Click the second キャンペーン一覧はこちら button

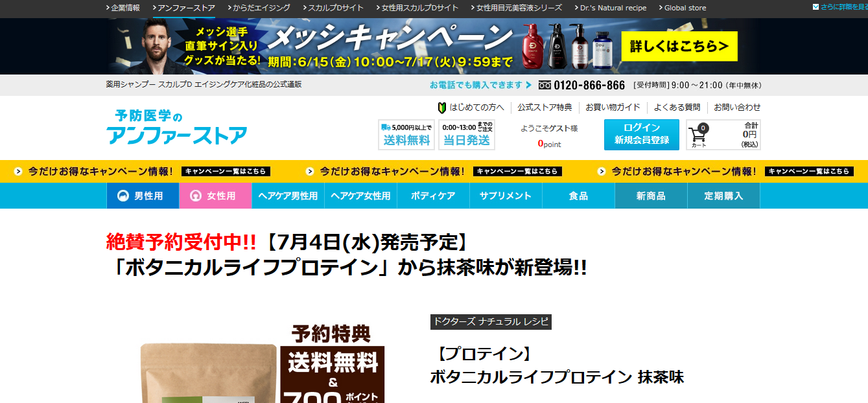517,172
